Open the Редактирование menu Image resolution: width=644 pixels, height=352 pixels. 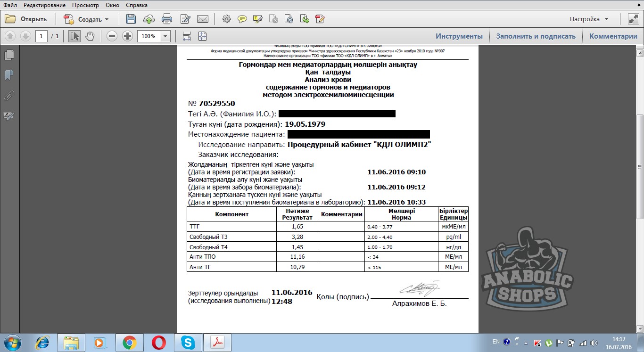(45, 5)
